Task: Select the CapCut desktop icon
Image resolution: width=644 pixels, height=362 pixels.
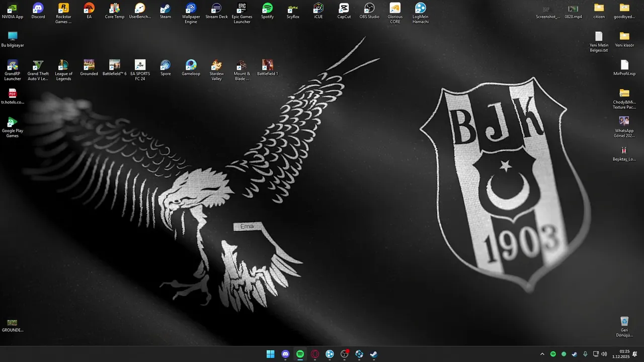Action: (344, 11)
